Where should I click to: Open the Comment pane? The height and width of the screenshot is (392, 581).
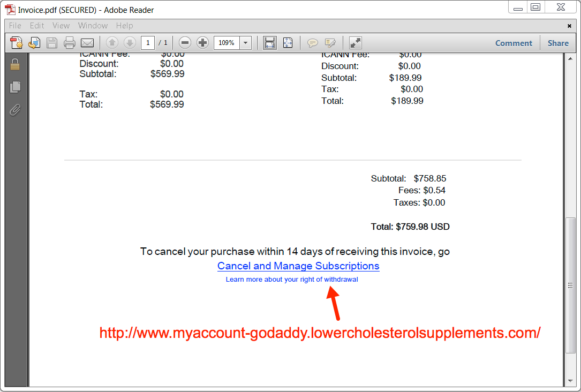(x=514, y=43)
